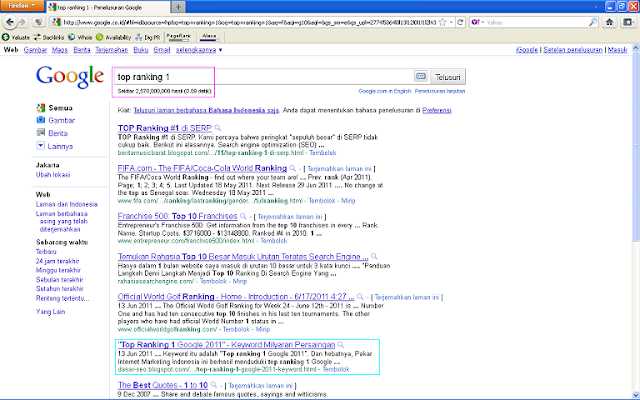640x400 pixels.
Task: Open the site identity icon beside the URL
Action: [x=56, y=22]
